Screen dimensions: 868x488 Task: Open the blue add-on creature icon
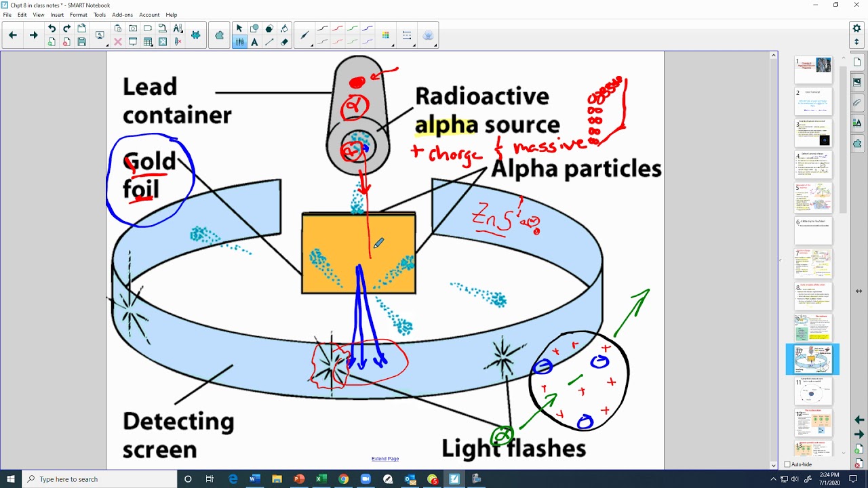pos(196,35)
